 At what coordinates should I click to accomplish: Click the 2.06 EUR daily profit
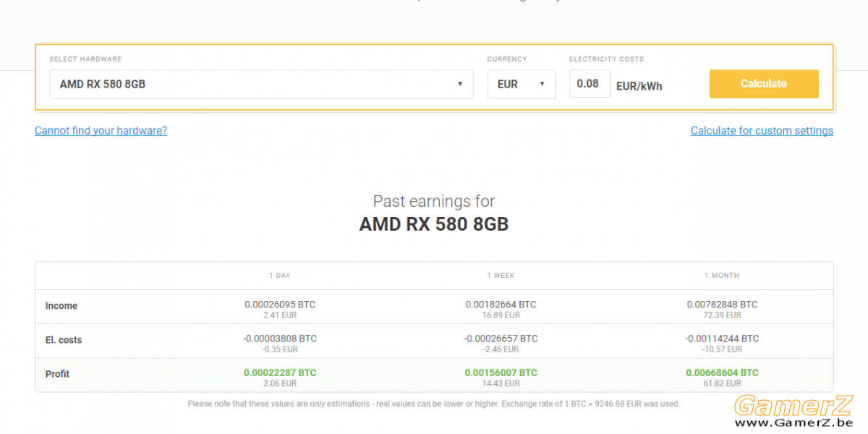point(280,383)
